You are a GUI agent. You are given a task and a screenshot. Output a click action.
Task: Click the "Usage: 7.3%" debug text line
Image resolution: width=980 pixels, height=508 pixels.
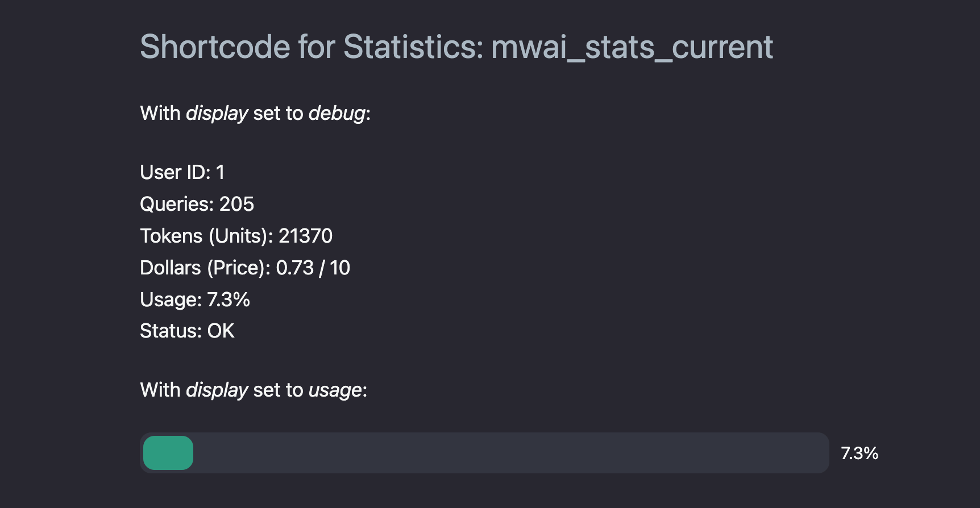195,299
